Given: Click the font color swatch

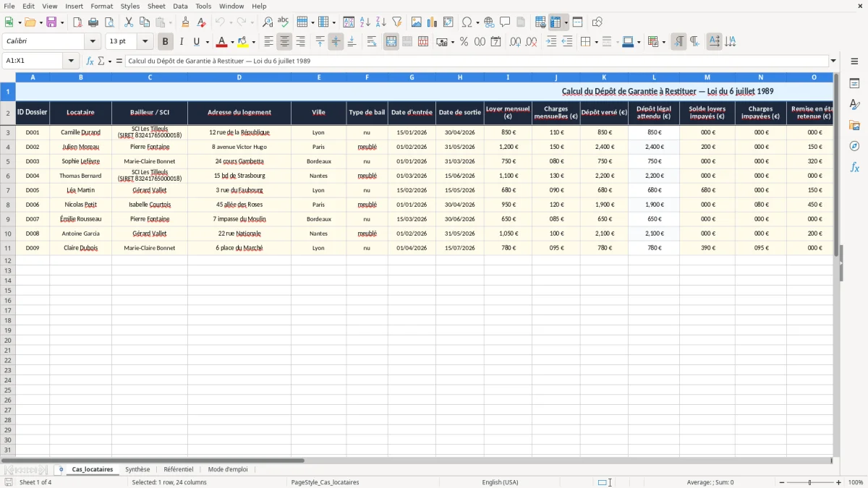Looking at the screenshot, I should click(222, 42).
